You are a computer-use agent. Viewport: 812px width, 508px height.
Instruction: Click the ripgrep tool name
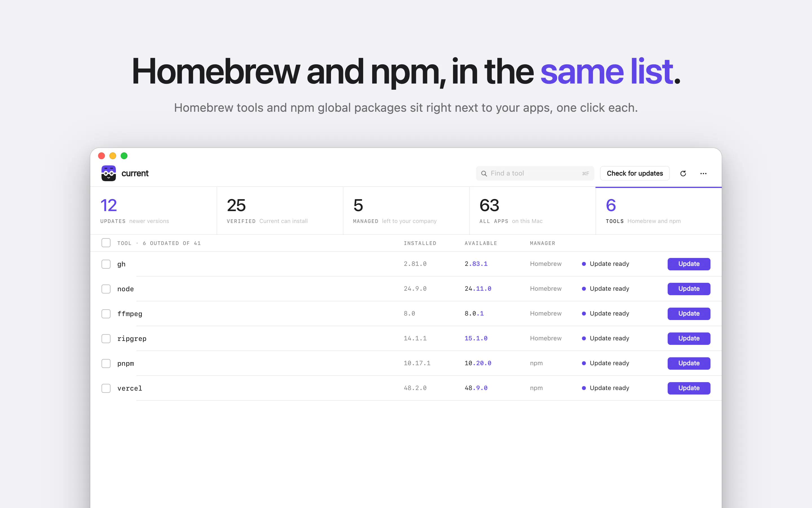click(x=132, y=339)
